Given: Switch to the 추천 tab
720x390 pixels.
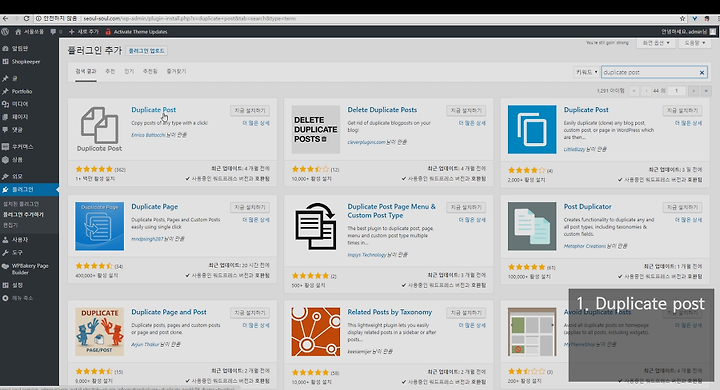Looking at the screenshot, I should (110, 72).
